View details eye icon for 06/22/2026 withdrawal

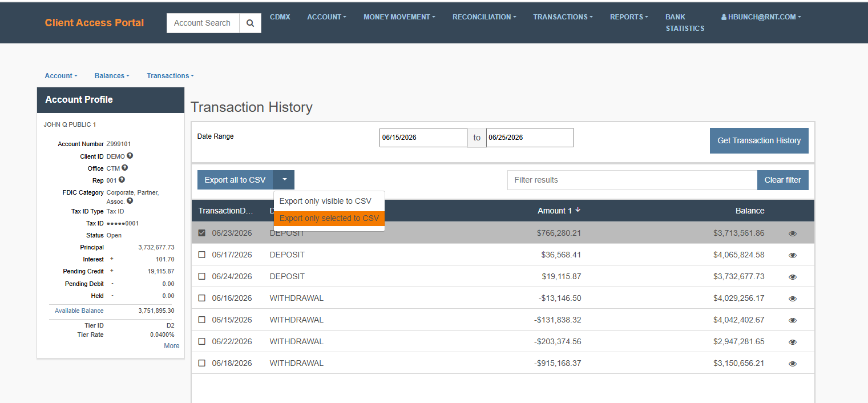793,342
